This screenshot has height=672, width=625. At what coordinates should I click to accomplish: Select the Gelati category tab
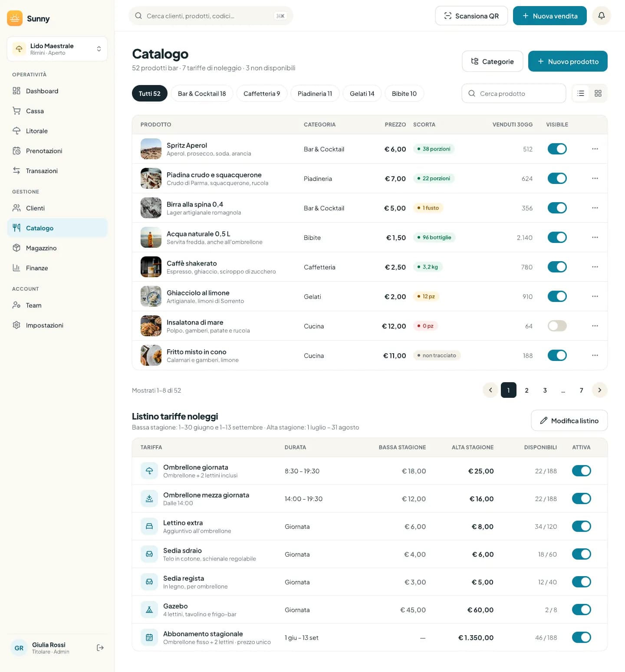tap(362, 93)
